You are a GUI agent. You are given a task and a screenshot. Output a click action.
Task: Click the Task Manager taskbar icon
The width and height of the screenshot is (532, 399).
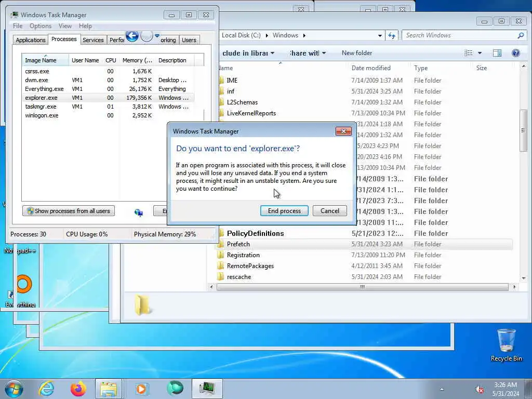207,389
